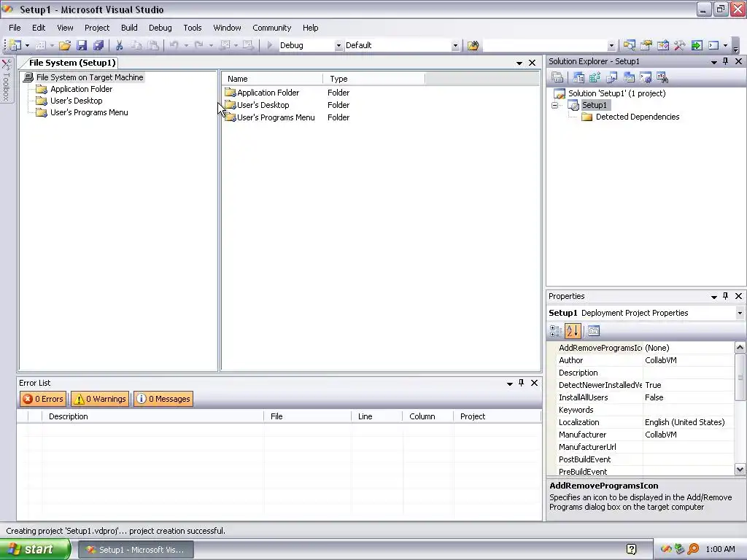Click the Setup1 Visual Studio taskbar button
Screen dimensions: 747x560
click(136, 550)
